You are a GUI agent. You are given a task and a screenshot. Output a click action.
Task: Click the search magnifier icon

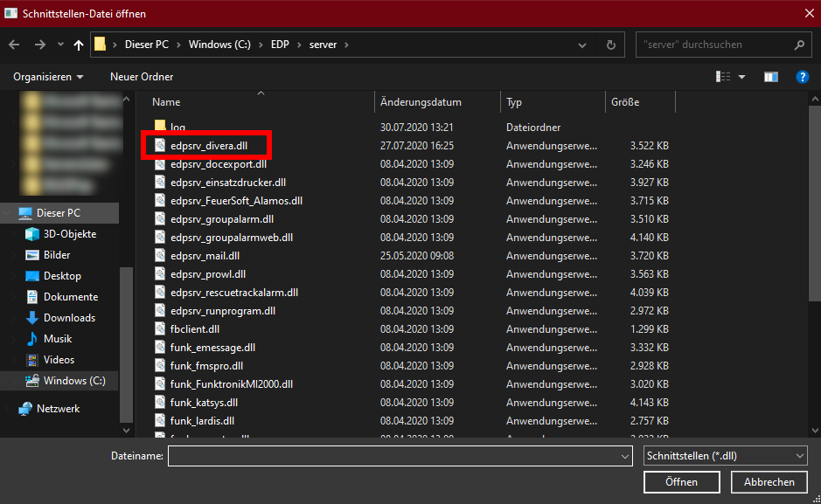coord(799,45)
